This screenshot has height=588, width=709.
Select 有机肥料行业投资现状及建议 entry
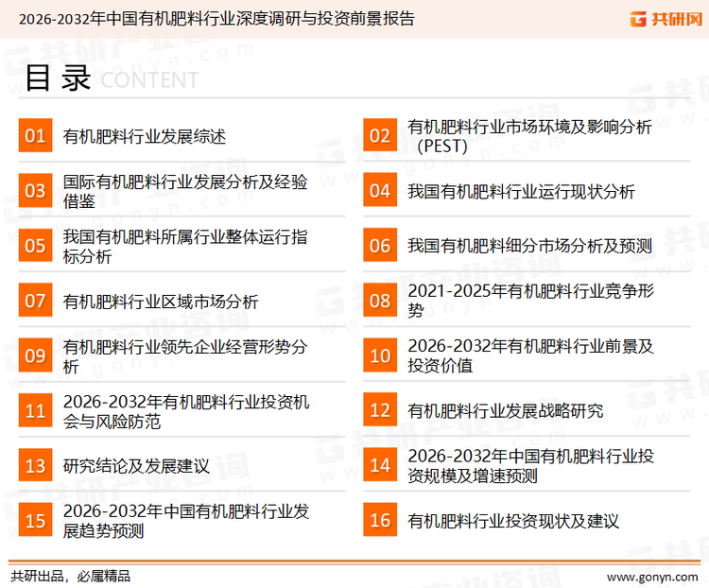513,521
